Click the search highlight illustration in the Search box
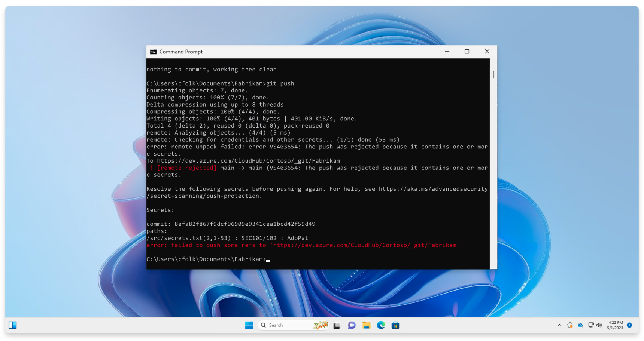 [x=320, y=325]
